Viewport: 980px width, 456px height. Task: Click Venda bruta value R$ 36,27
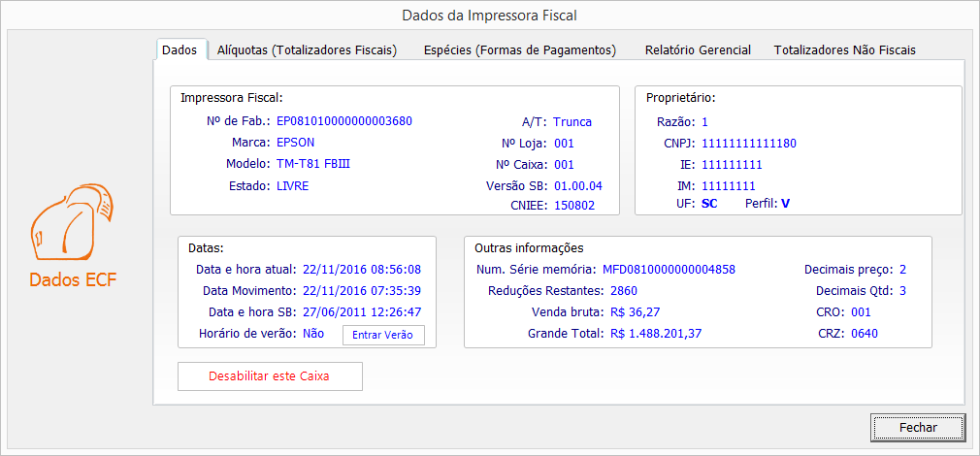click(x=635, y=312)
